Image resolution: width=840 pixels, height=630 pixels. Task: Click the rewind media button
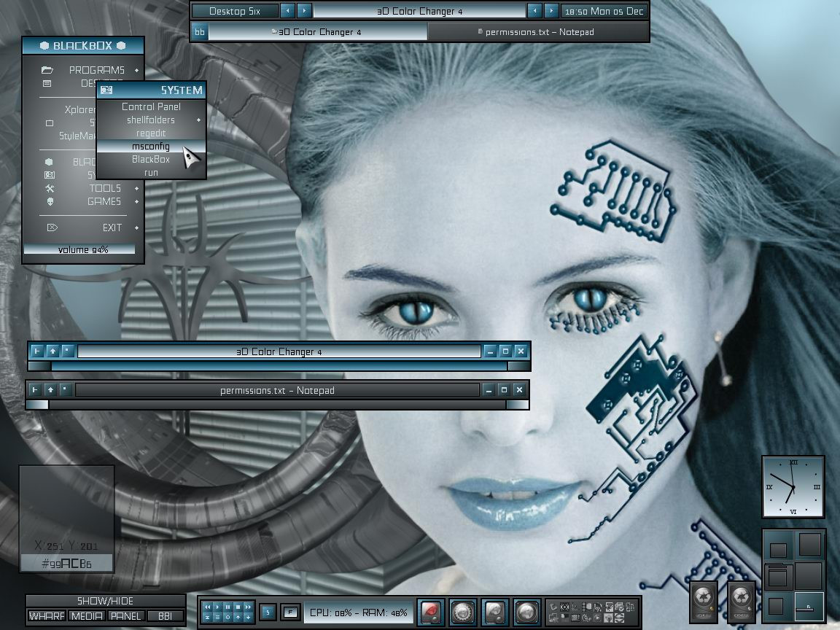[207, 607]
